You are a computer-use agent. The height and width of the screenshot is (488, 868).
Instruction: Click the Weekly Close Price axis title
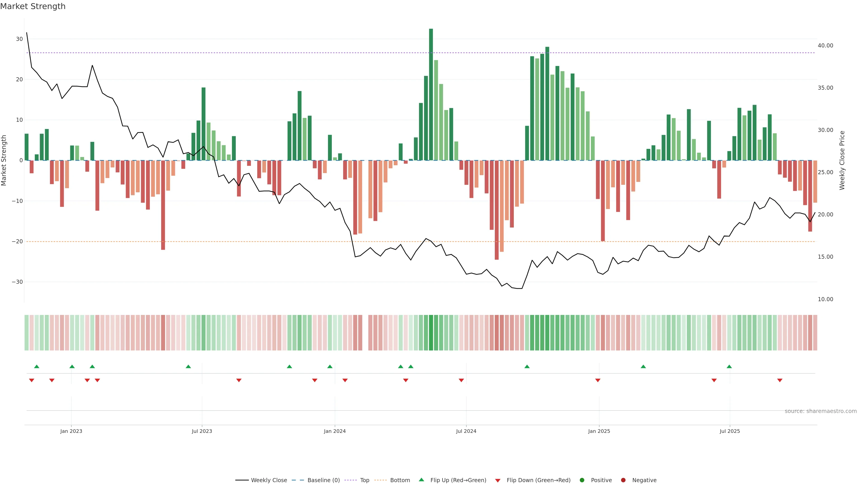click(x=842, y=160)
